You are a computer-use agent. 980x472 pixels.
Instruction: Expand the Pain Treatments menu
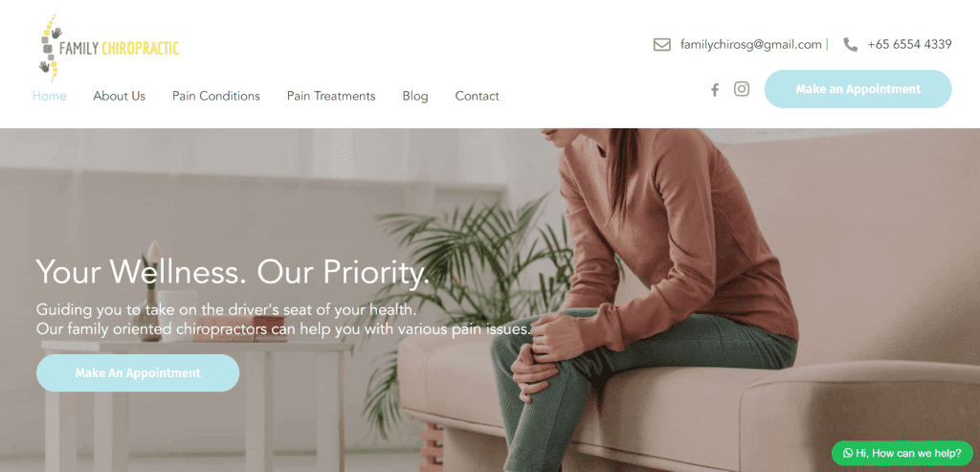331,96
